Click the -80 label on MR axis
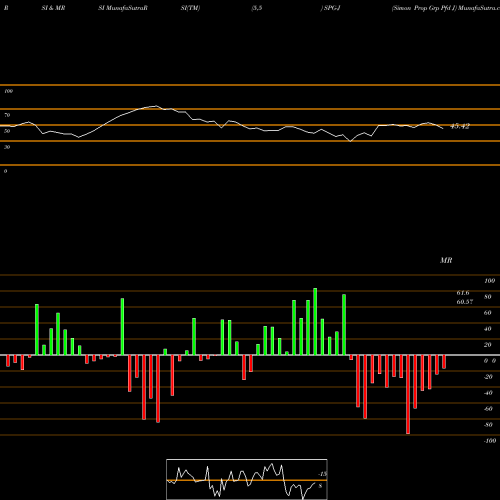Image resolution: width=500 pixels, height=500 pixels. (488, 425)
